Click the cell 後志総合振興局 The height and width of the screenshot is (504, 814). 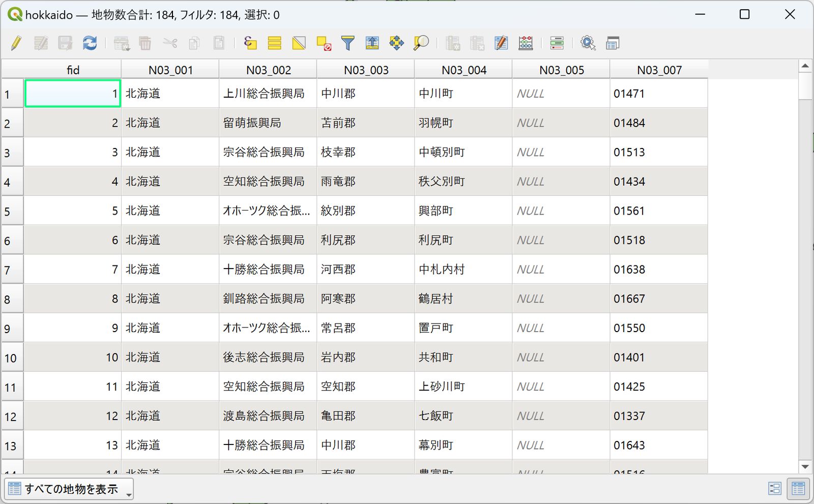[x=268, y=358]
